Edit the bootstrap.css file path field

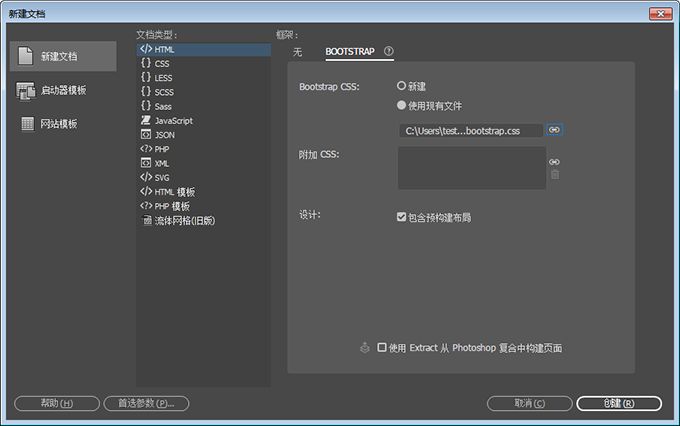coord(471,131)
